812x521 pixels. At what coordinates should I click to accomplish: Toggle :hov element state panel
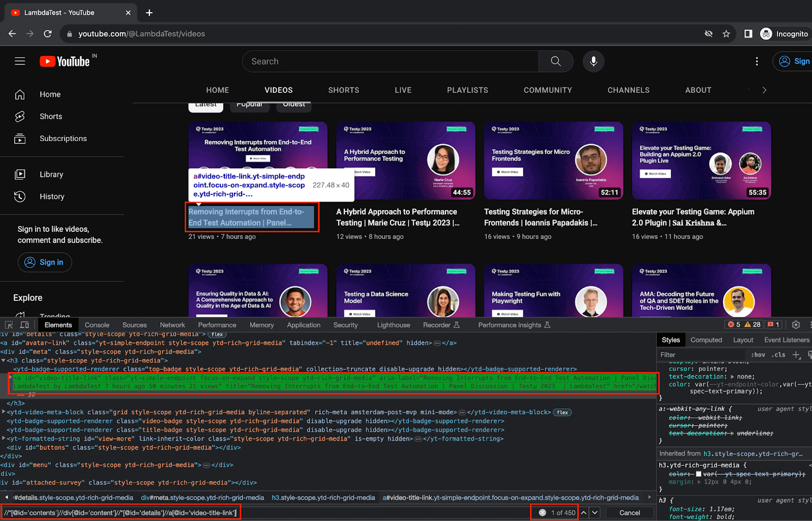(758, 355)
